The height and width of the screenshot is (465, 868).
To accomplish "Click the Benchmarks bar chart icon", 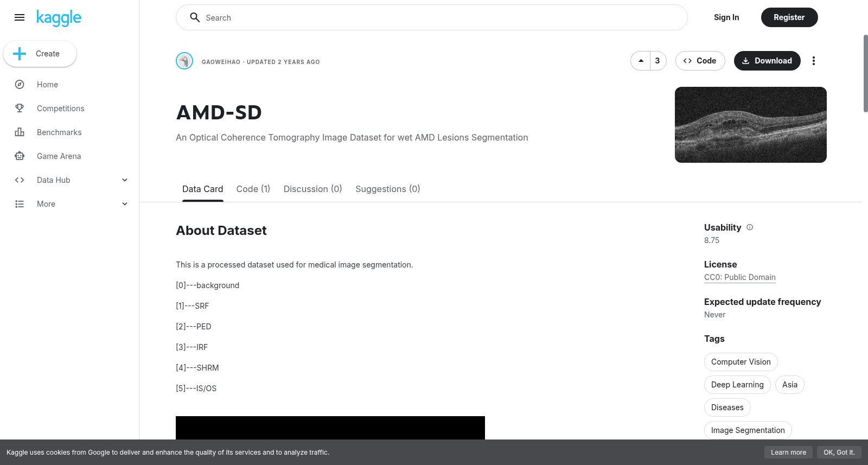I will pyautogui.click(x=20, y=132).
